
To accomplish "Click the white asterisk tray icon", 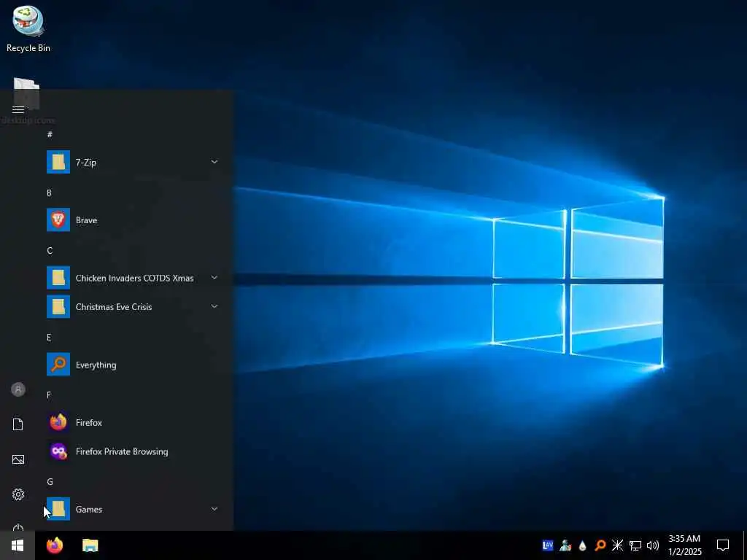I will point(617,545).
